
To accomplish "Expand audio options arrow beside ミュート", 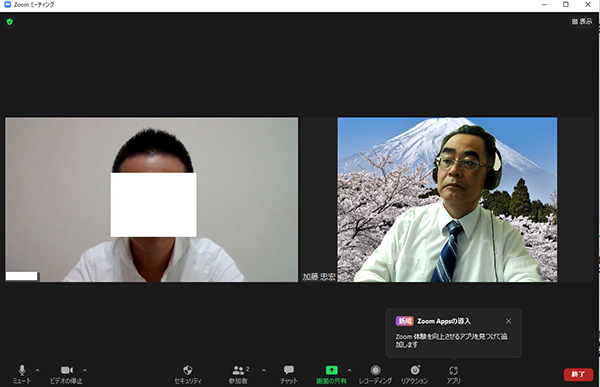I will click(x=38, y=370).
